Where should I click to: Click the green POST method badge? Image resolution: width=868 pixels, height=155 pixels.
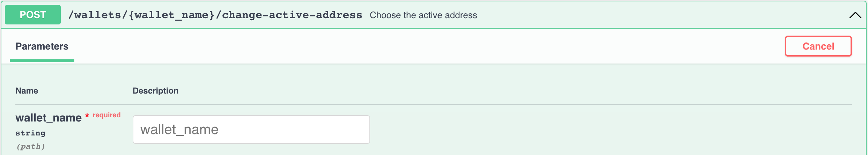[33, 15]
